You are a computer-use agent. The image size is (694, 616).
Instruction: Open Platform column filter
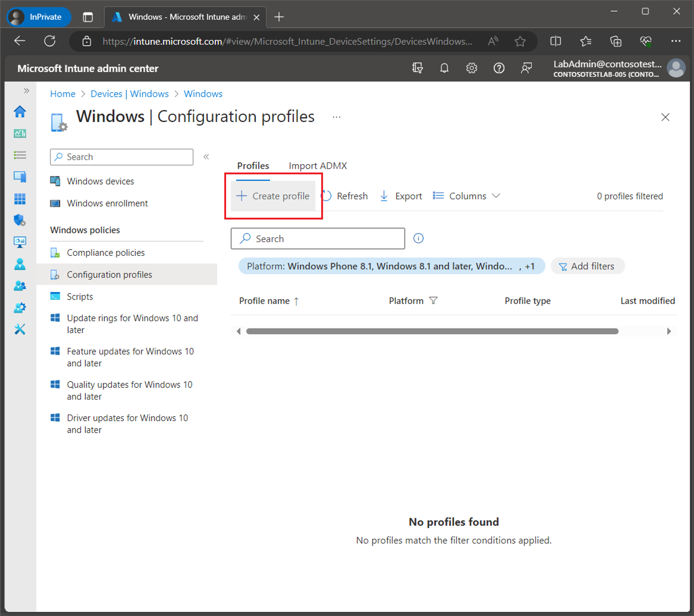pos(433,300)
